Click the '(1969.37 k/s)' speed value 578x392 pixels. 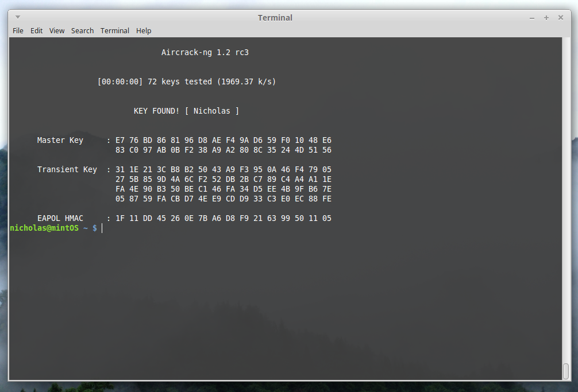[246, 81]
